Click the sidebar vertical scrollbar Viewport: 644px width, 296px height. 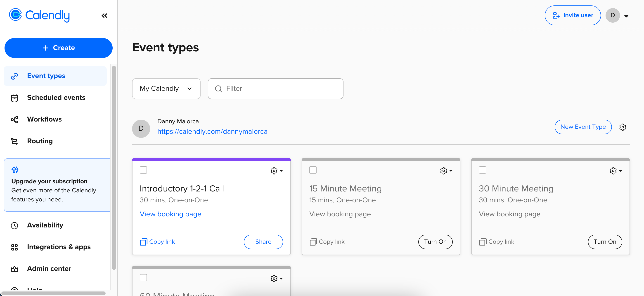(x=114, y=168)
